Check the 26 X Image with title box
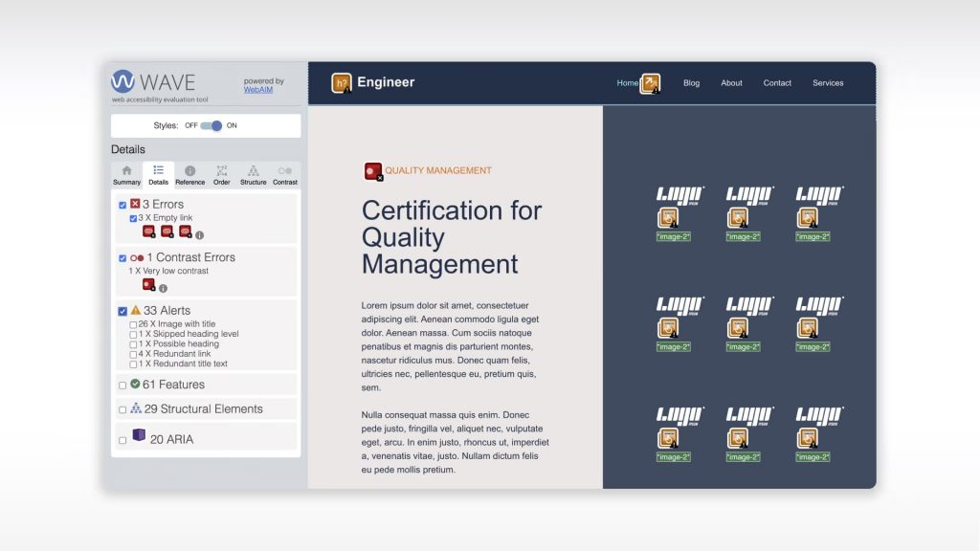 (x=133, y=324)
